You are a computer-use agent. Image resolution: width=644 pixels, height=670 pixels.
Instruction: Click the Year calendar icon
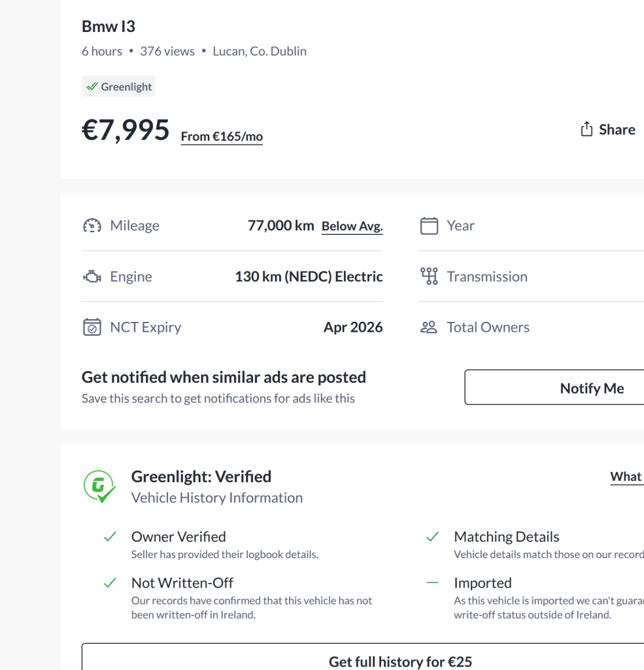pos(429,226)
